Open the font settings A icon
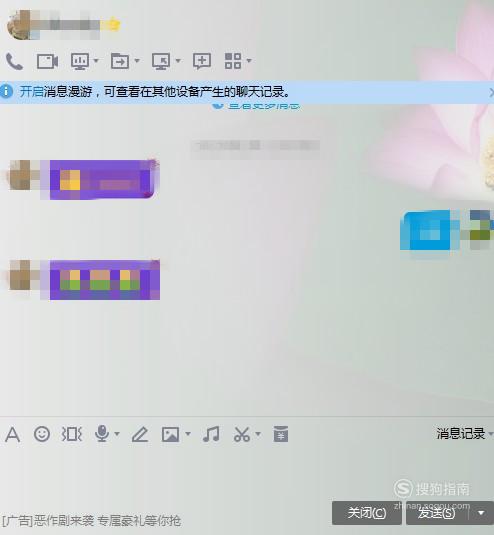 13,435
